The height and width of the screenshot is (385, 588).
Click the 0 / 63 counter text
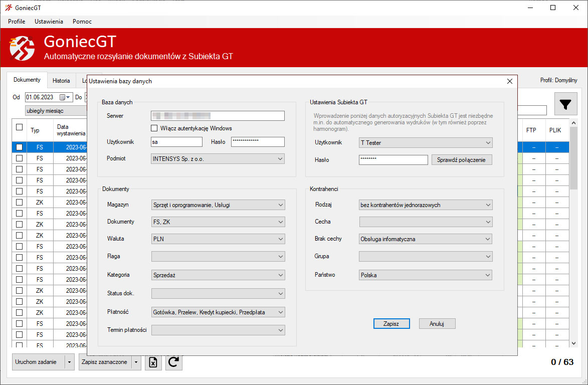pyautogui.click(x=562, y=362)
